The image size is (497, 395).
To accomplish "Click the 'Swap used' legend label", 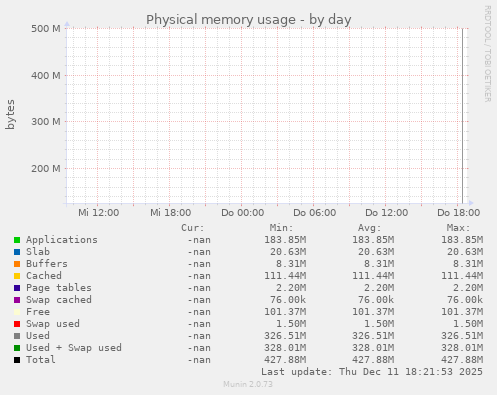I will pyautogui.click(x=53, y=324).
